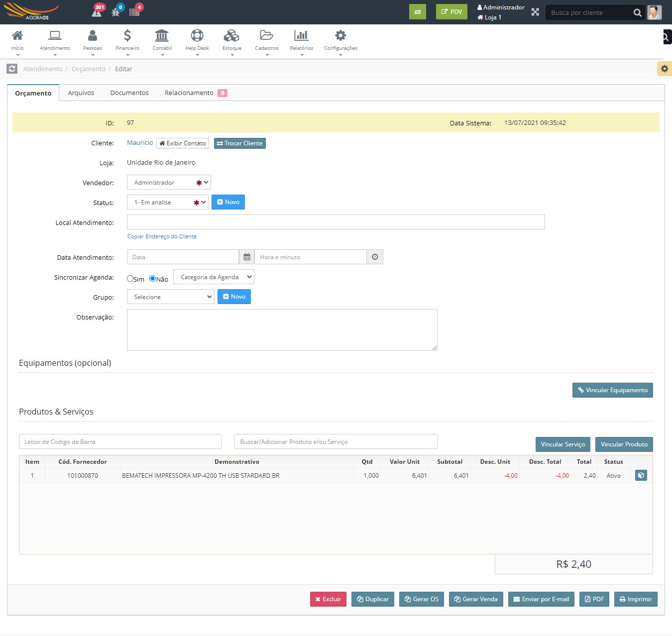Open the calendar date picker icon
Viewport: 672px width, 636px height.
click(x=247, y=257)
